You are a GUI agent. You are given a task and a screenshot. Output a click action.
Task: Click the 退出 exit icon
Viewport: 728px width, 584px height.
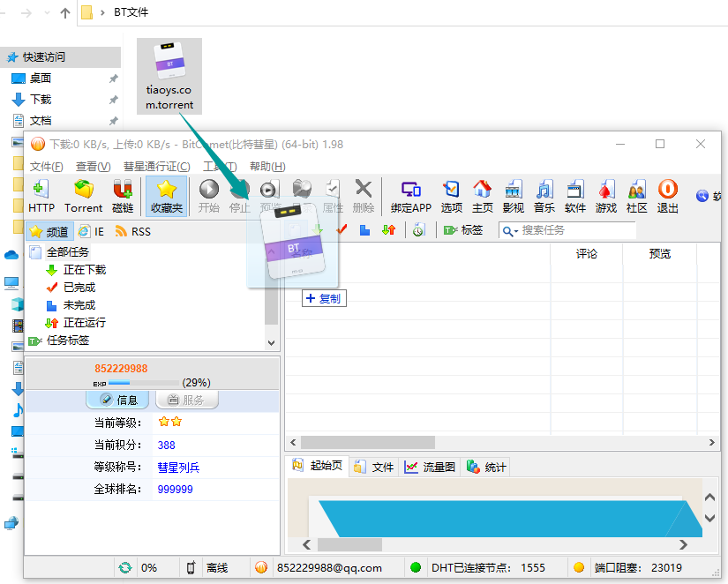[668, 197]
